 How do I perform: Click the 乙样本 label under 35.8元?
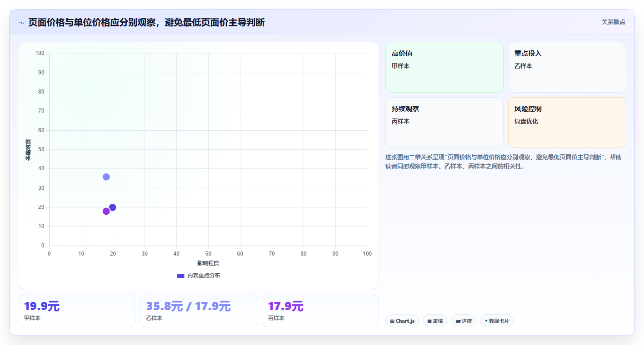(154, 318)
